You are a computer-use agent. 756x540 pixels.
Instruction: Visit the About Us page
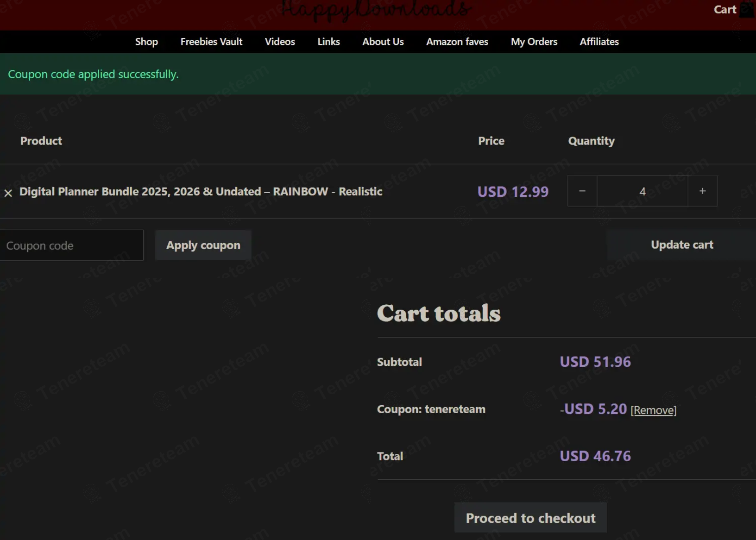click(383, 42)
